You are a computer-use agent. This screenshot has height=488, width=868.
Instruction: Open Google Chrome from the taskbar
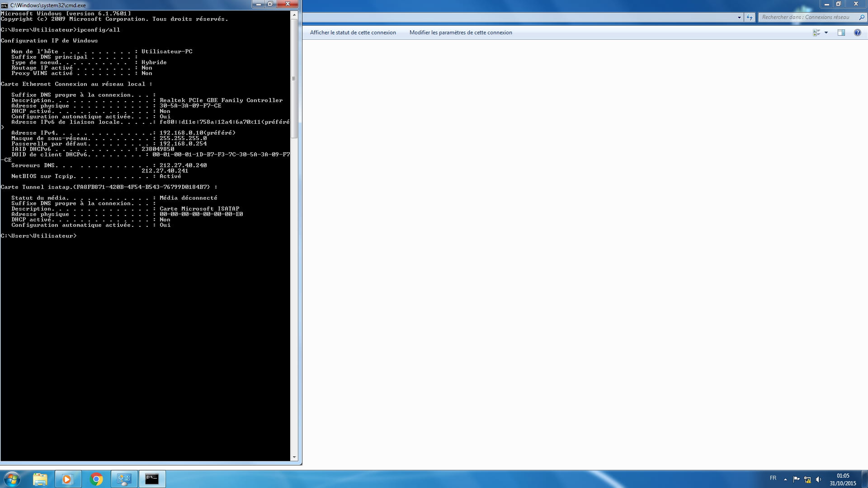(x=96, y=479)
